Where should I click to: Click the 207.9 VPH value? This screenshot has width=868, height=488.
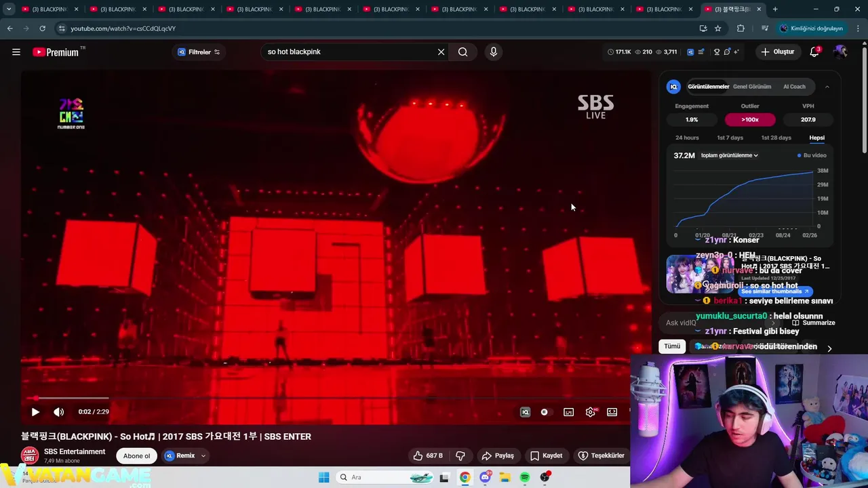point(808,119)
